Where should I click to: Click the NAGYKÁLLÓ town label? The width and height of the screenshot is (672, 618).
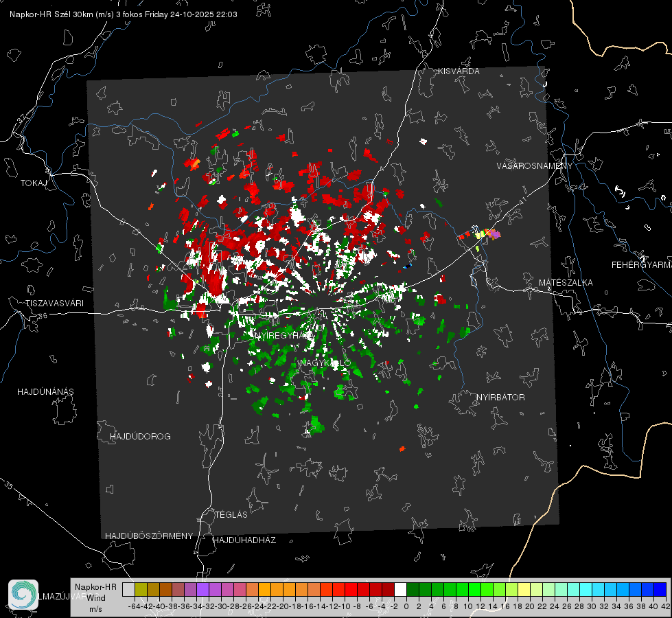[326, 363]
